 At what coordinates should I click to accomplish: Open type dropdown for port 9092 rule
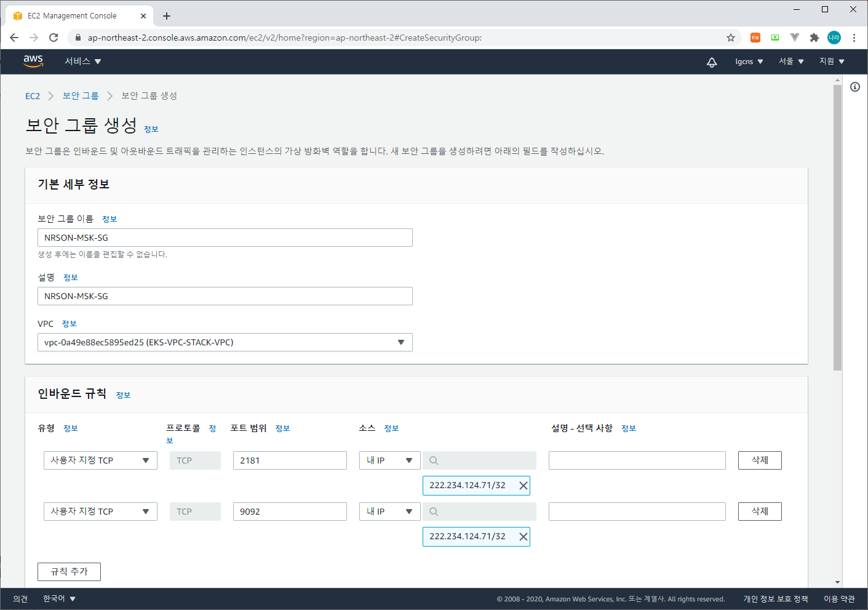[x=100, y=512]
